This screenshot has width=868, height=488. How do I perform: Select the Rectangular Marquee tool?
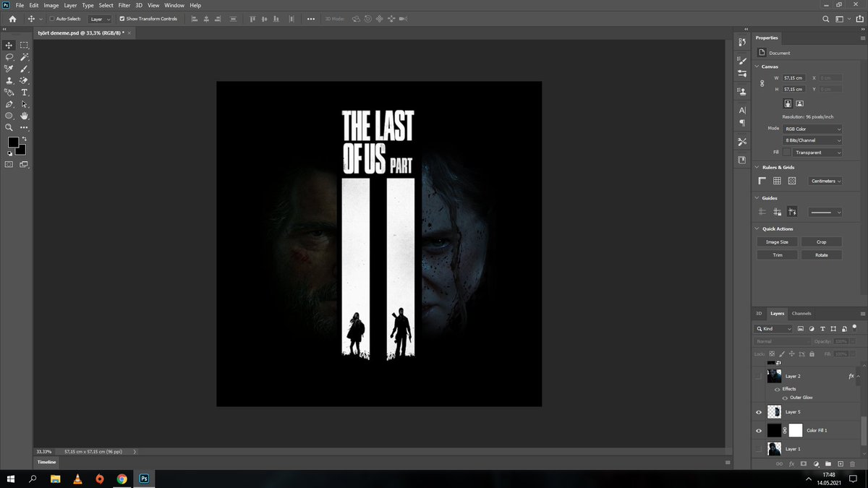[24, 45]
